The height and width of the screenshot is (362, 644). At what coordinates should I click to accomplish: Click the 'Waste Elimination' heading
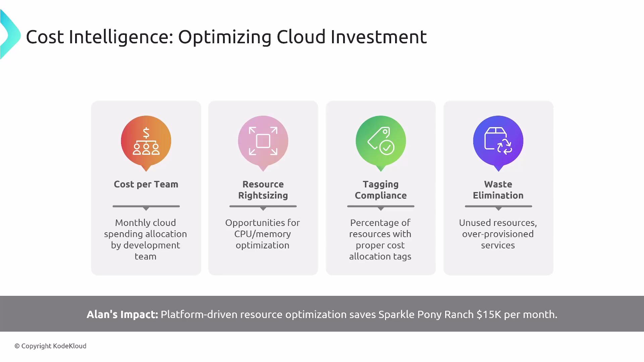coord(498,190)
